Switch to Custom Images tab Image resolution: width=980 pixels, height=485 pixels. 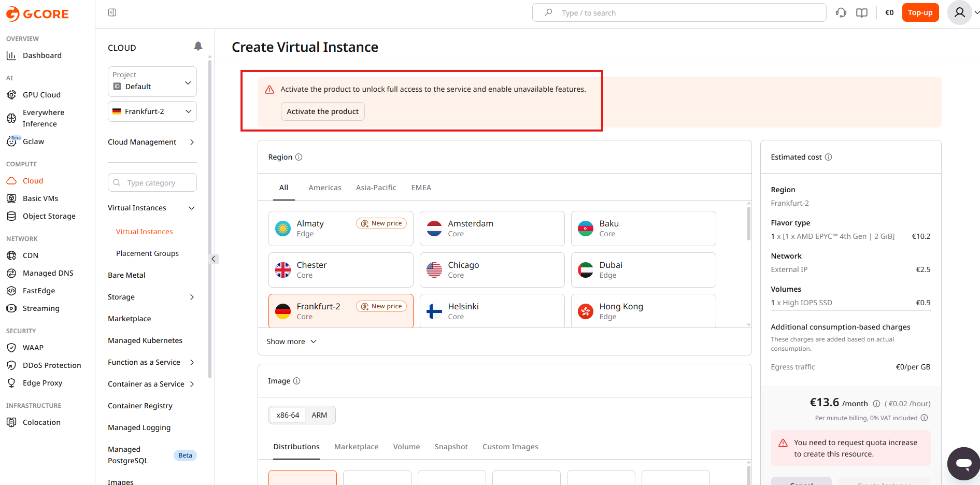tap(510, 447)
